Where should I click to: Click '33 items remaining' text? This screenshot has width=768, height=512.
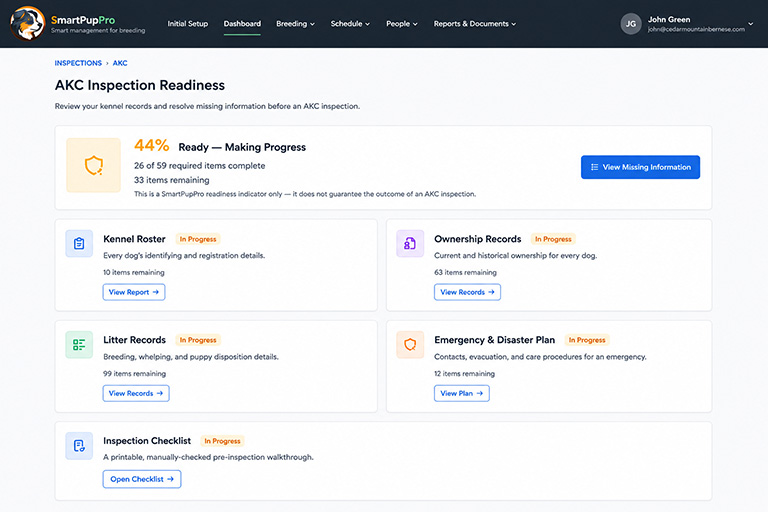point(171,180)
